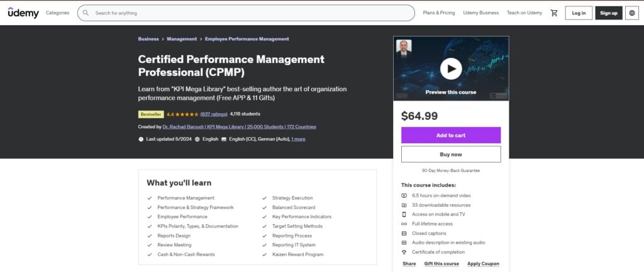Click the Sign up button
Screen dimensions: 644x272
point(609,13)
